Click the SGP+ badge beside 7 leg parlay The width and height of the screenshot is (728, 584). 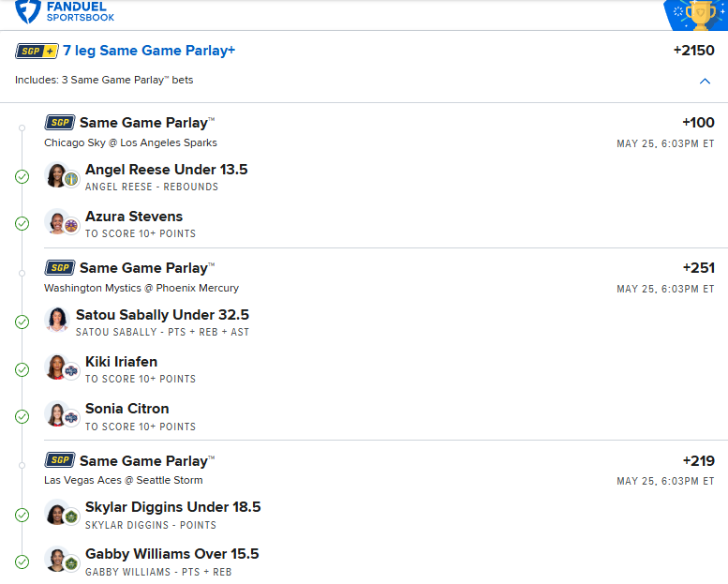pyautogui.click(x=37, y=52)
